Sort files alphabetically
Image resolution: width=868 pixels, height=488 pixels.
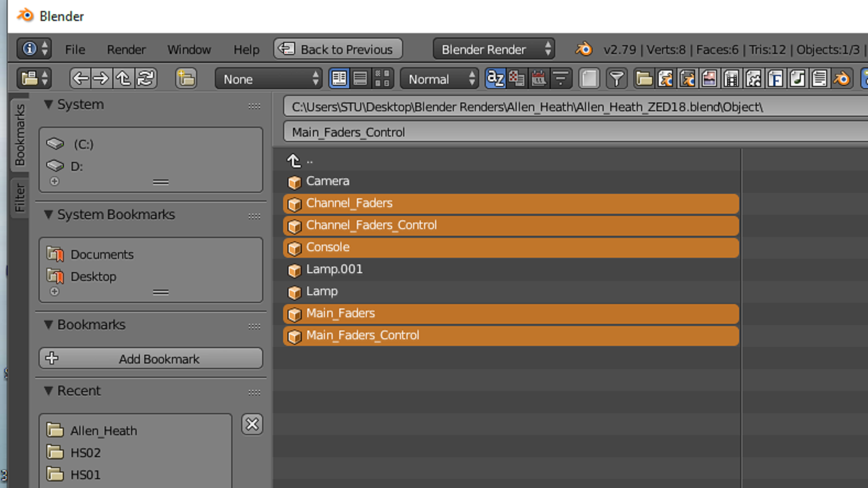(496, 79)
